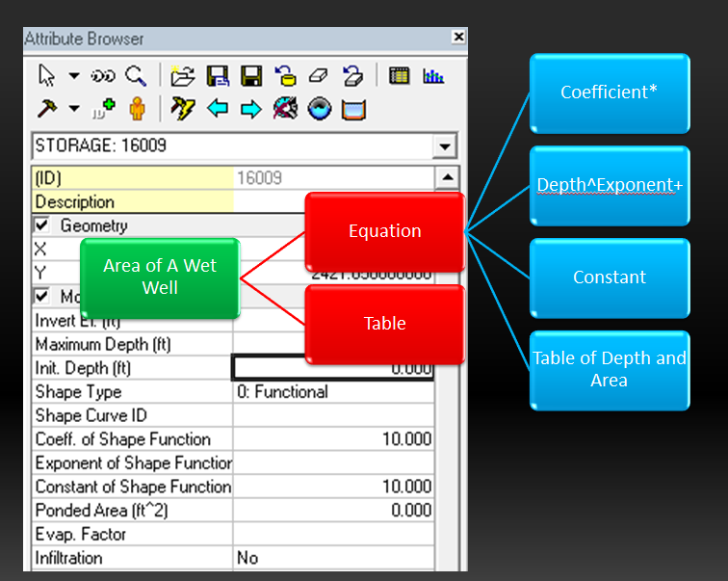728x581 pixels.
Task: Open the STORAGE: 16009 element dropdown
Action: (445, 146)
